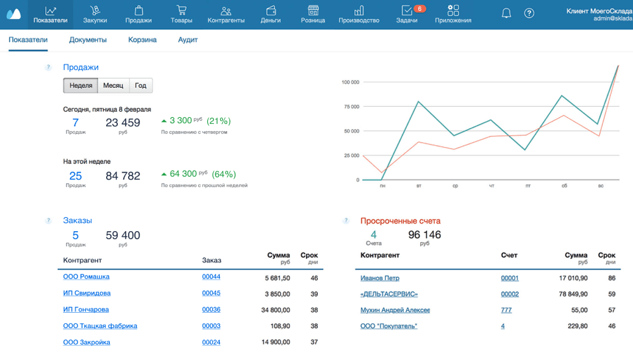Open the Просроченные счета widget heading

(401, 221)
